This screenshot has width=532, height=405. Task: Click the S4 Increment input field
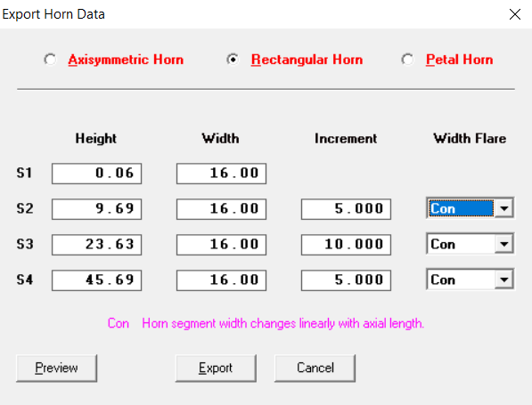346,280
